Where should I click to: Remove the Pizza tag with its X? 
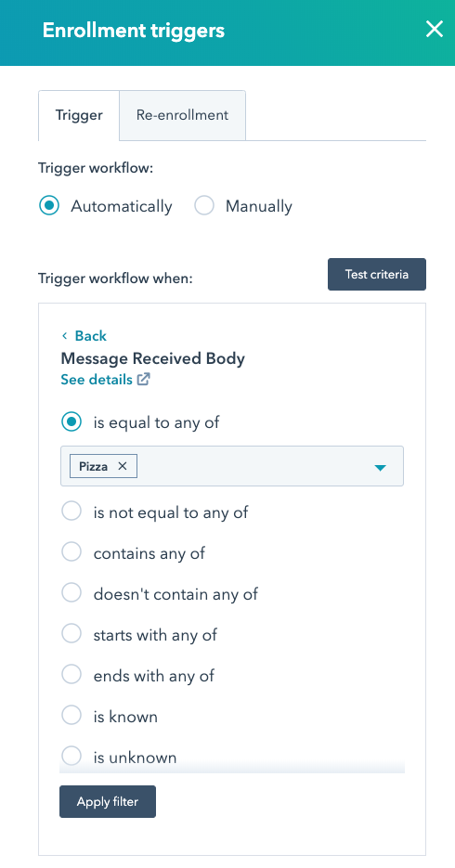[x=123, y=466]
